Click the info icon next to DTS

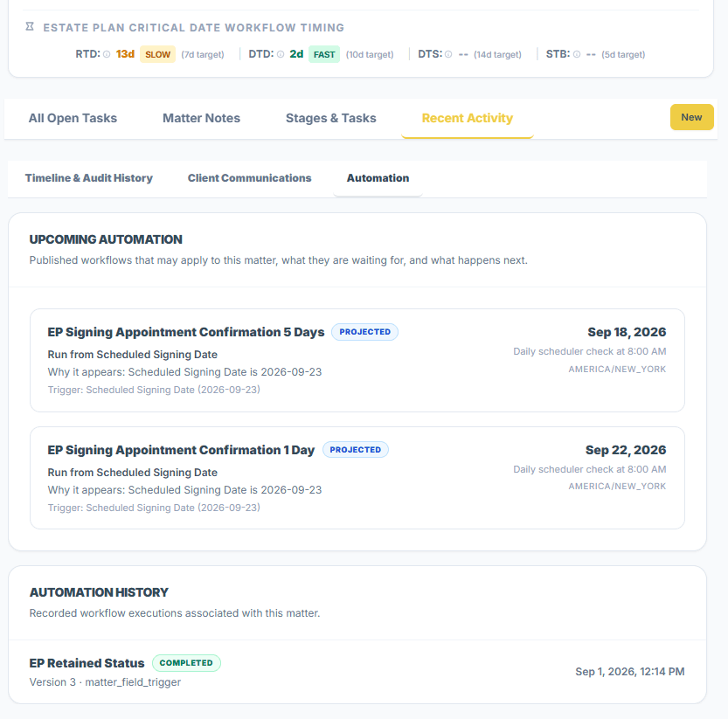point(448,54)
